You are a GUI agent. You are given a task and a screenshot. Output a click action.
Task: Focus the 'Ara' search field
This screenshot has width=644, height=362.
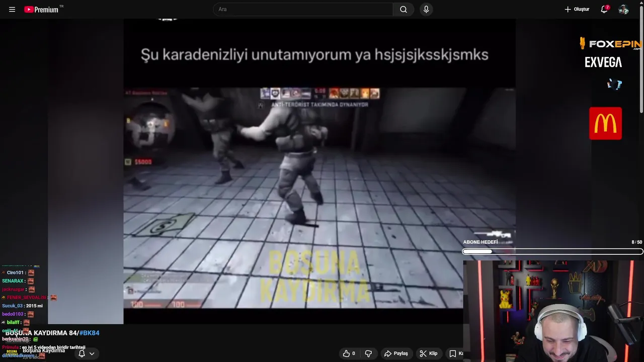[303, 10]
